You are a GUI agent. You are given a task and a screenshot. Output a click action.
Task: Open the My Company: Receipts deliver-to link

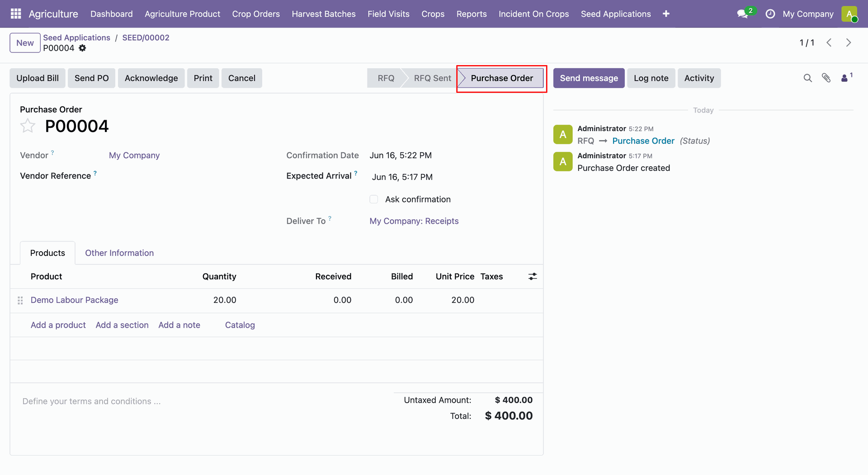point(414,221)
